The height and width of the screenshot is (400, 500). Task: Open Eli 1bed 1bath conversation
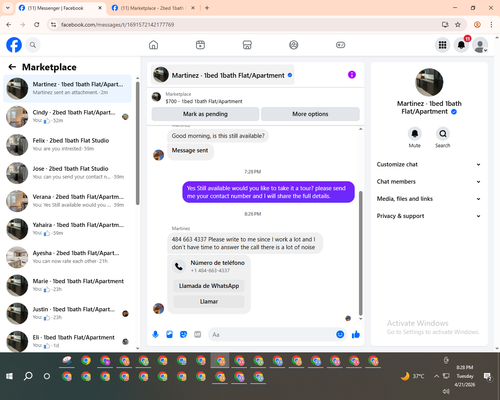click(x=67, y=341)
